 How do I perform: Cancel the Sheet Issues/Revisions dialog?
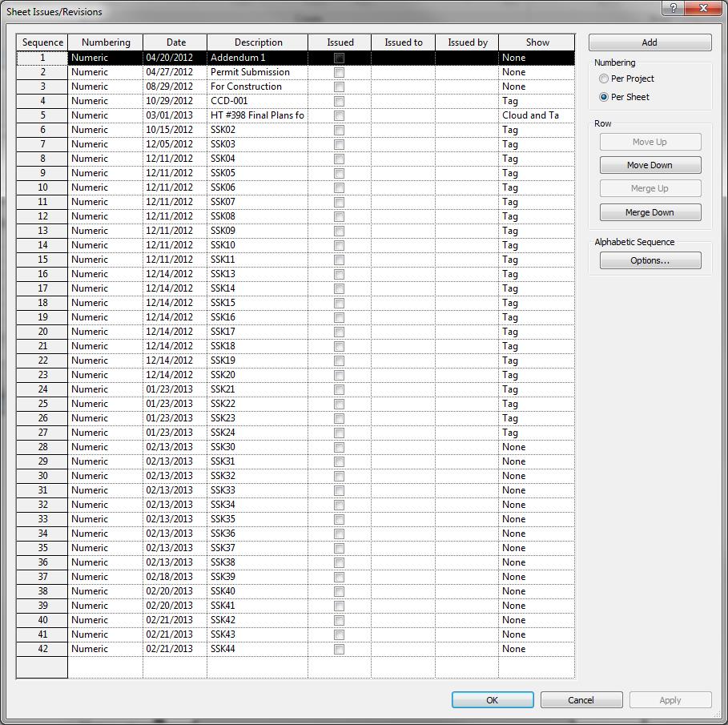pos(581,699)
